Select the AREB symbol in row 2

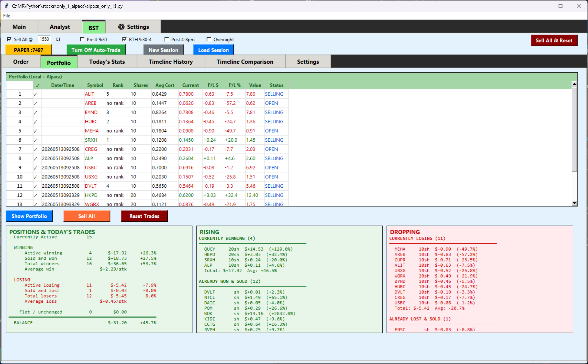91,103
